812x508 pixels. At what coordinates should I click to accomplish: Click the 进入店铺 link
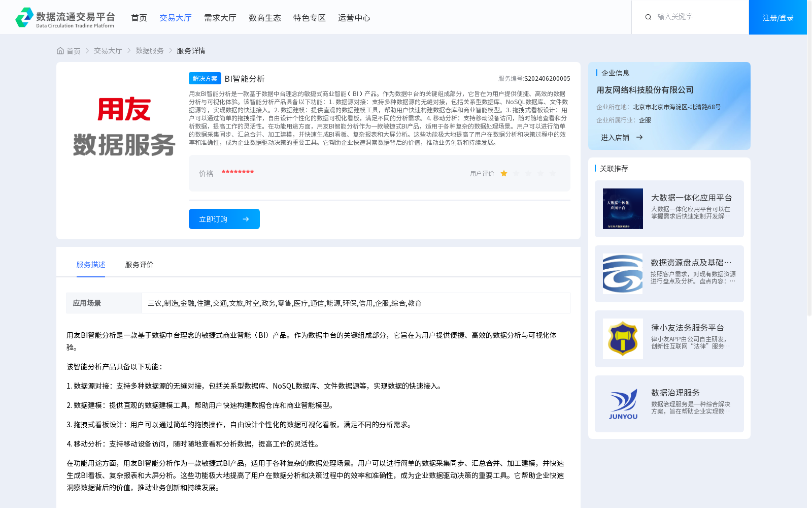click(615, 137)
